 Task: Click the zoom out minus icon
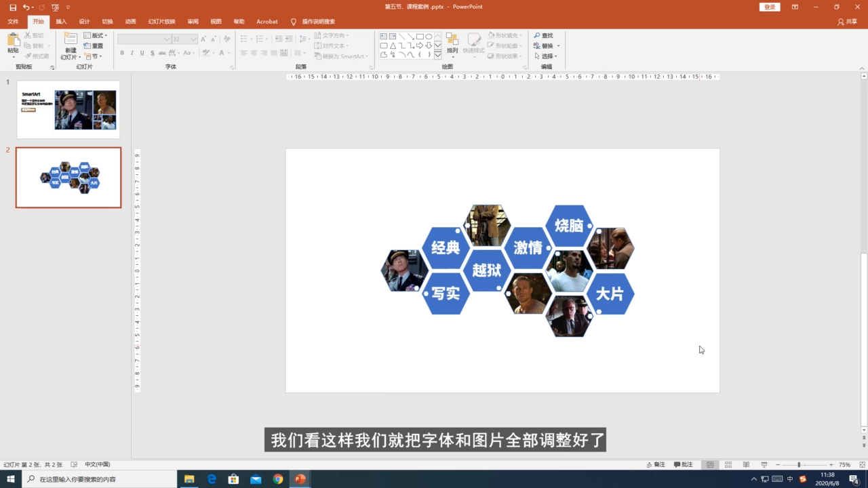coord(777,465)
